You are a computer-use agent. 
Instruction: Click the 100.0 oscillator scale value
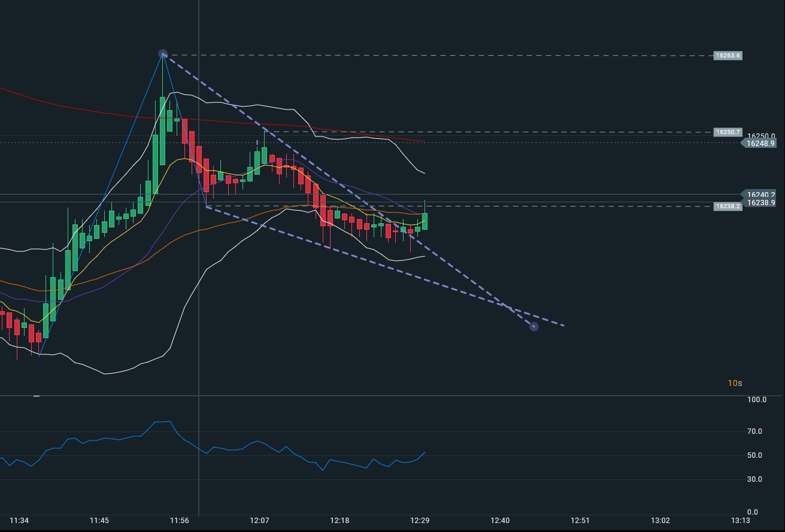click(x=757, y=400)
